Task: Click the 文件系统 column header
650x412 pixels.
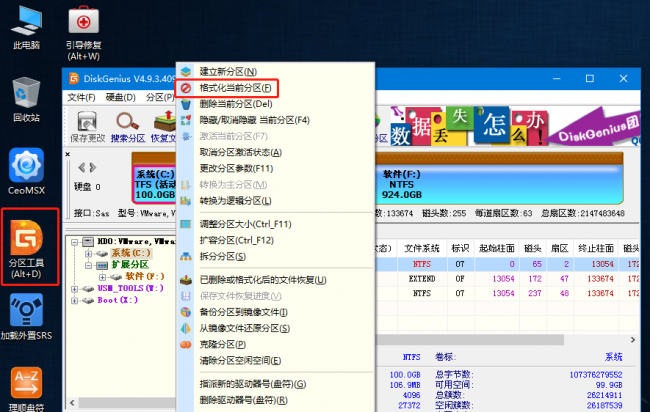Action: point(422,248)
